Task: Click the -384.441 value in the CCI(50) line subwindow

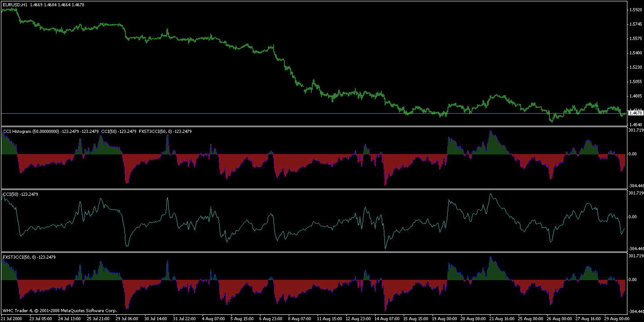Action: point(636,249)
